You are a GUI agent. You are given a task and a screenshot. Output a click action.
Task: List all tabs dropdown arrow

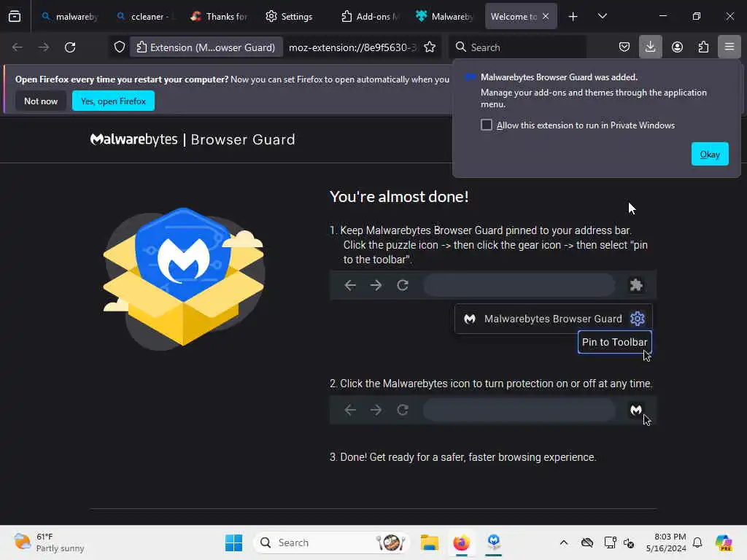602,16
